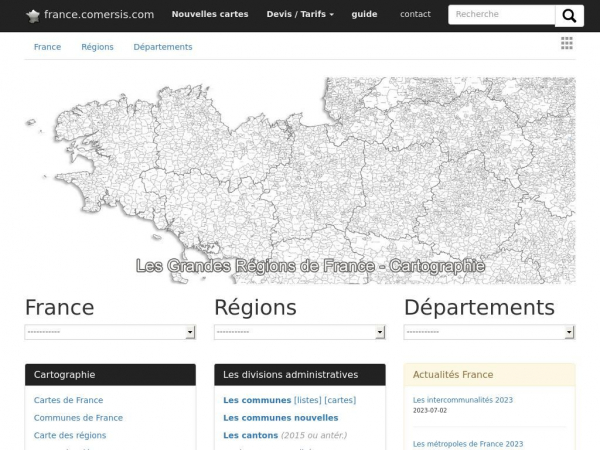Click the Les divisions administratives panel header
The image size is (600, 450).
[x=300, y=375]
